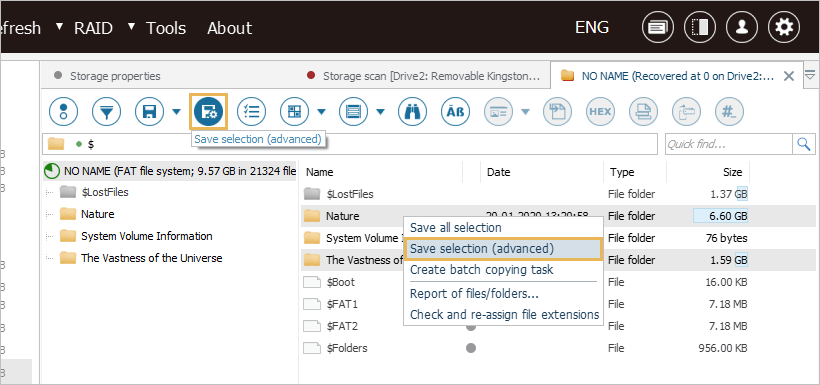Open the dropdown arrow next to preview icon
Viewport: 820px width, 385px height.
coord(526,111)
